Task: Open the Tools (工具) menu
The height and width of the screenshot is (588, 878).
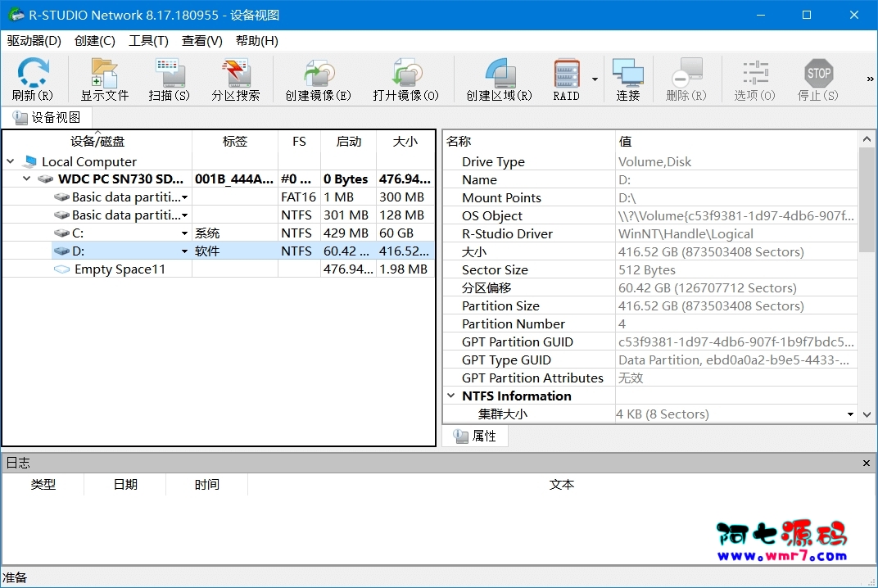Action: (148, 41)
